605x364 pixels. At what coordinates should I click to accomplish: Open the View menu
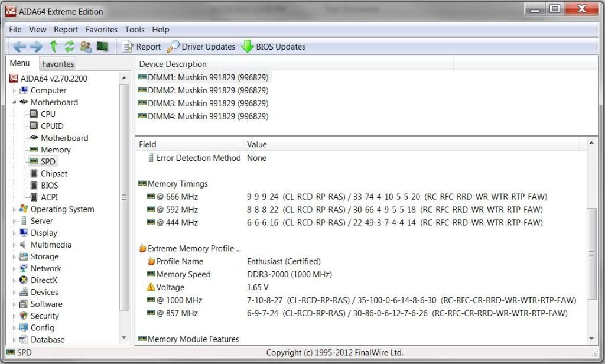pos(37,30)
